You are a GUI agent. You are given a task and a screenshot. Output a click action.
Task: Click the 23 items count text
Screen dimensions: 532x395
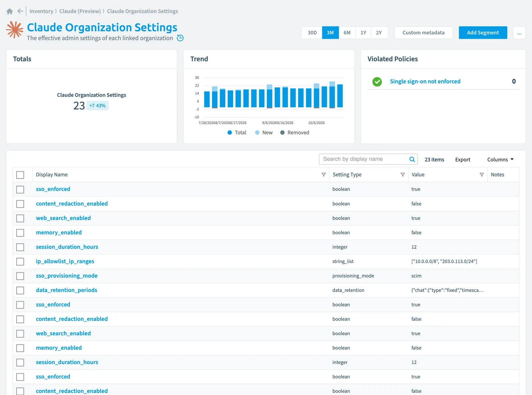pyautogui.click(x=434, y=159)
